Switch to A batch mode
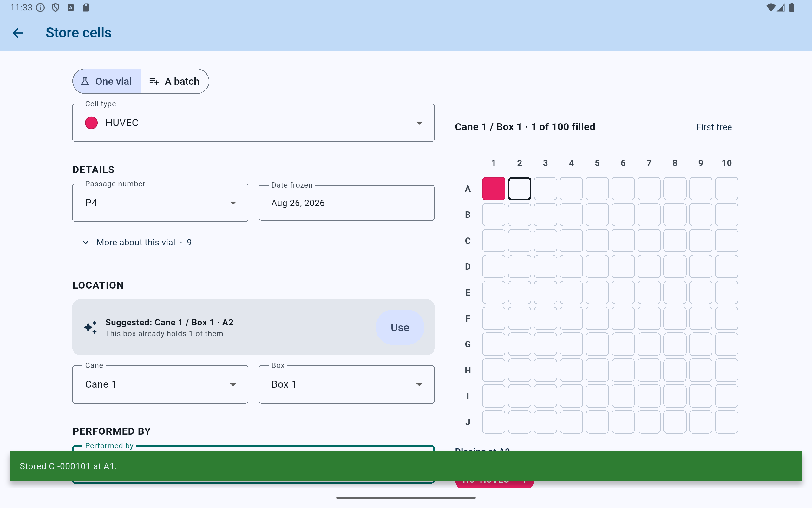This screenshot has height=508, width=812. click(x=175, y=81)
